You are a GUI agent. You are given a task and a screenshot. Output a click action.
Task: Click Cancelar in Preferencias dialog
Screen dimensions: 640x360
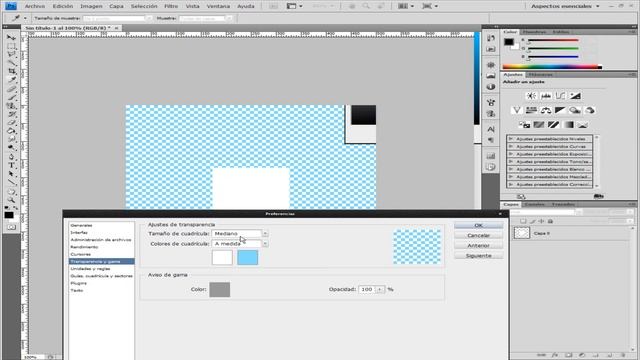[478, 236]
